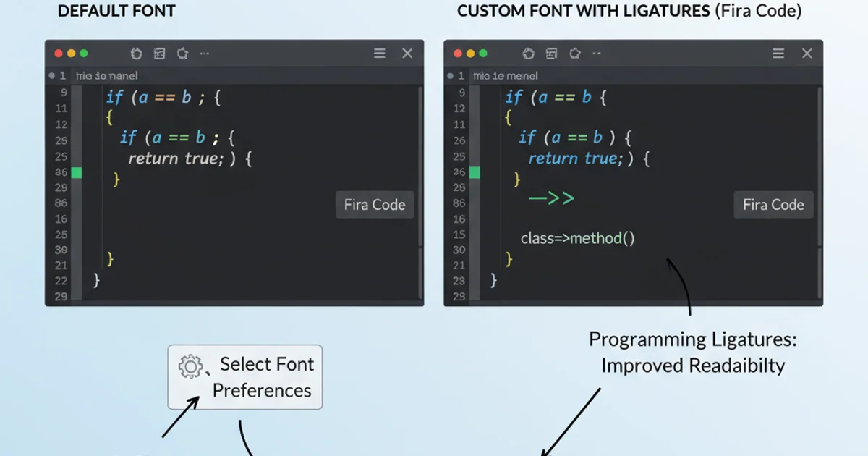Expand the ellipsis overflow menu in the Default Font editor
868x456 pixels.
[x=205, y=54]
